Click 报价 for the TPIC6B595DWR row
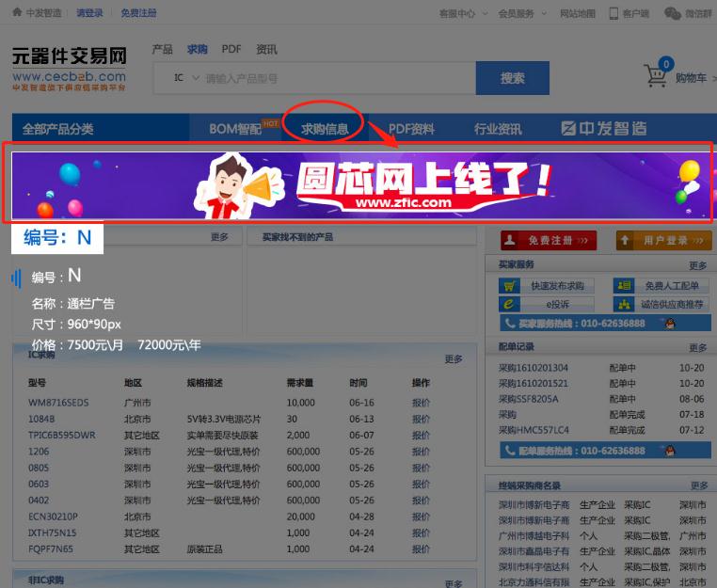This screenshot has width=717, height=588. click(x=421, y=436)
